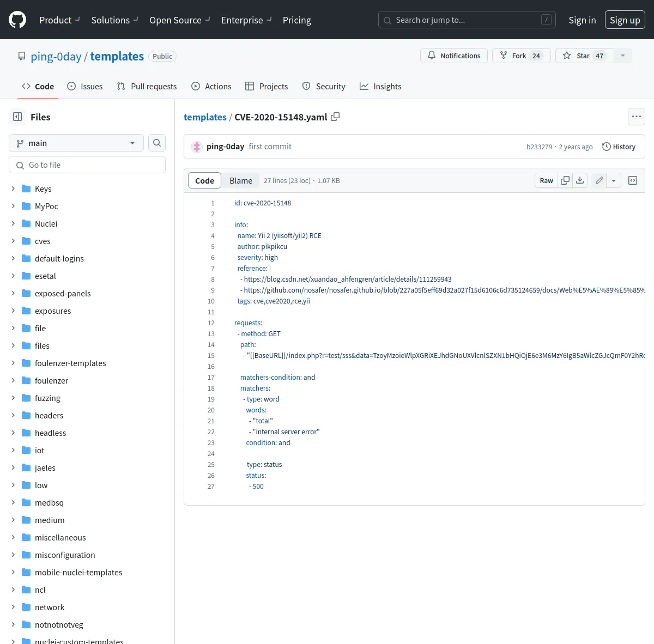Open the Product menu

coord(59,20)
